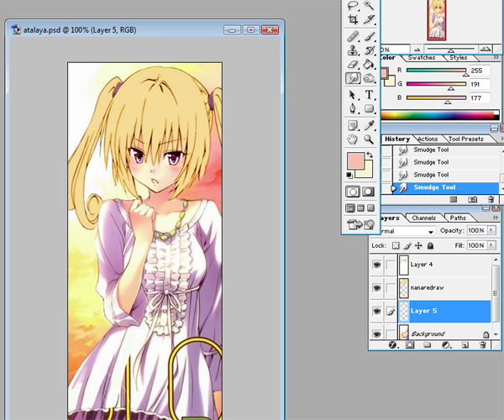This screenshot has height=420, width=504.
Task: Select the Slice tool
Action: [369, 19]
